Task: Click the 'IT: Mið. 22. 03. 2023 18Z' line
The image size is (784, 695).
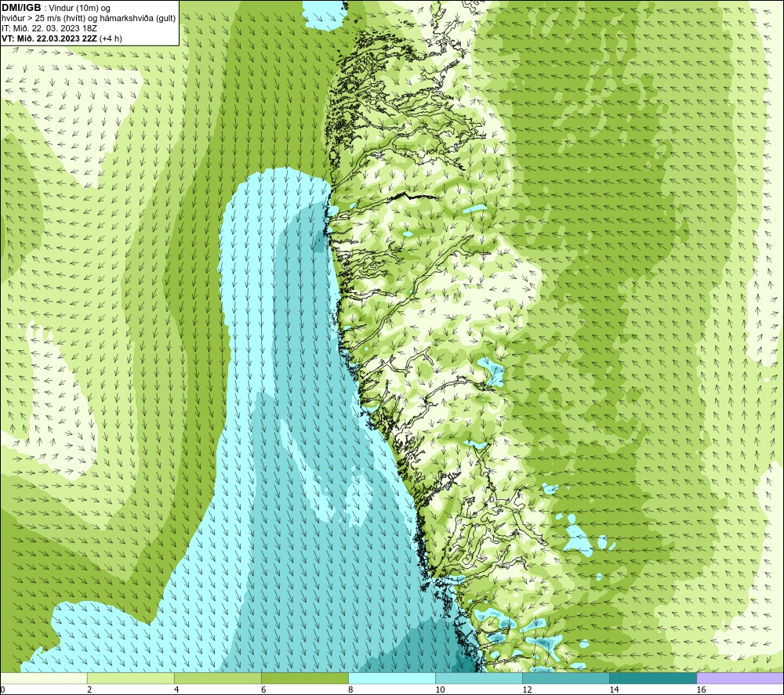Action: click(49, 28)
